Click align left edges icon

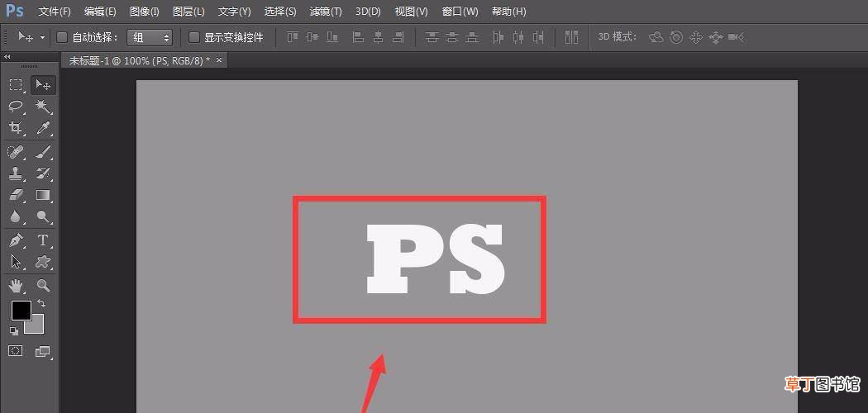(x=358, y=37)
